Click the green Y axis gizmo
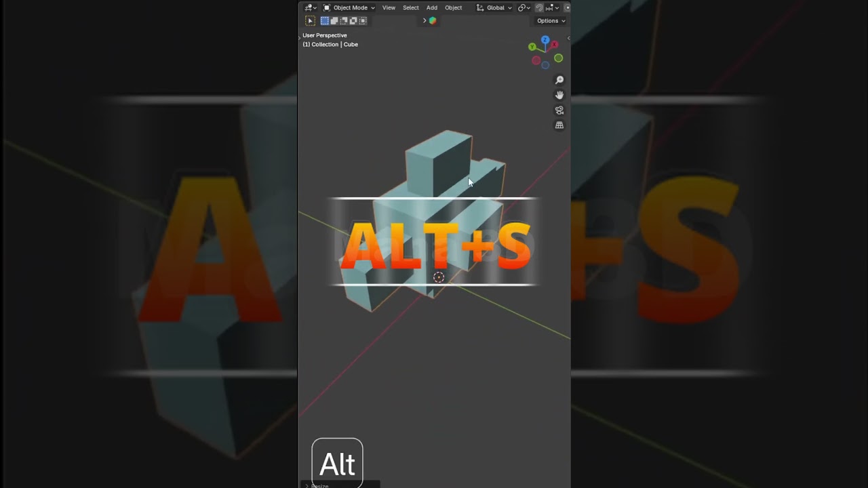This screenshot has height=488, width=868. pos(532,47)
